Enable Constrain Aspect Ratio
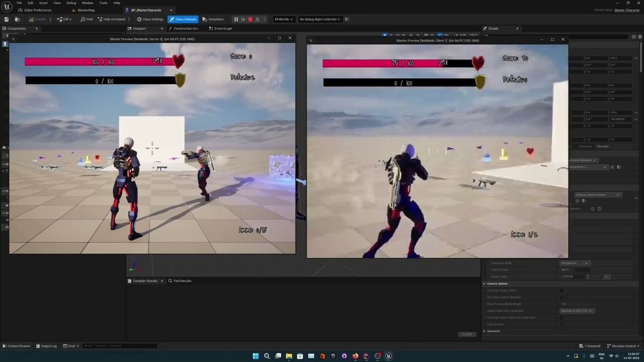The image size is (644, 362). [x=561, y=291]
